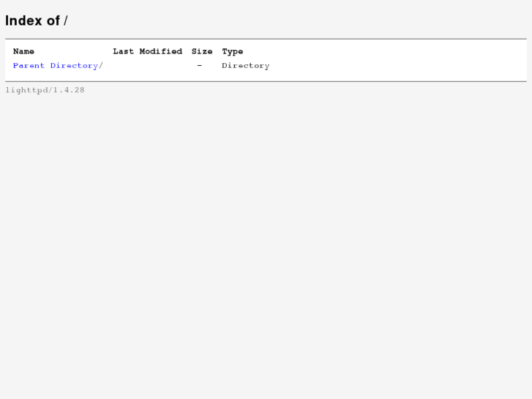
Task: Click the Last Modified column header
Action: [148, 51]
